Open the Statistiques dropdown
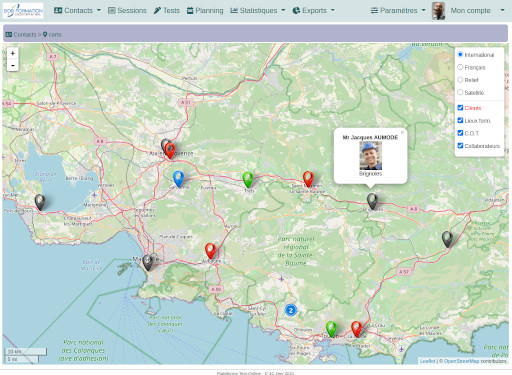 click(x=258, y=11)
